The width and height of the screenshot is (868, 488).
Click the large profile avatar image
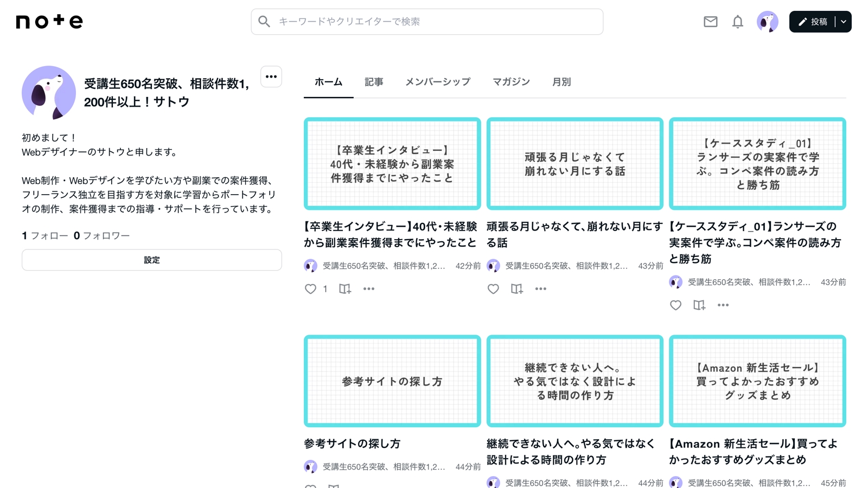click(49, 93)
